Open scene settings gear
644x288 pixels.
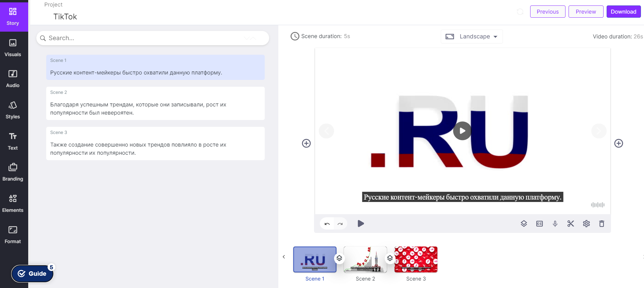point(586,223)
